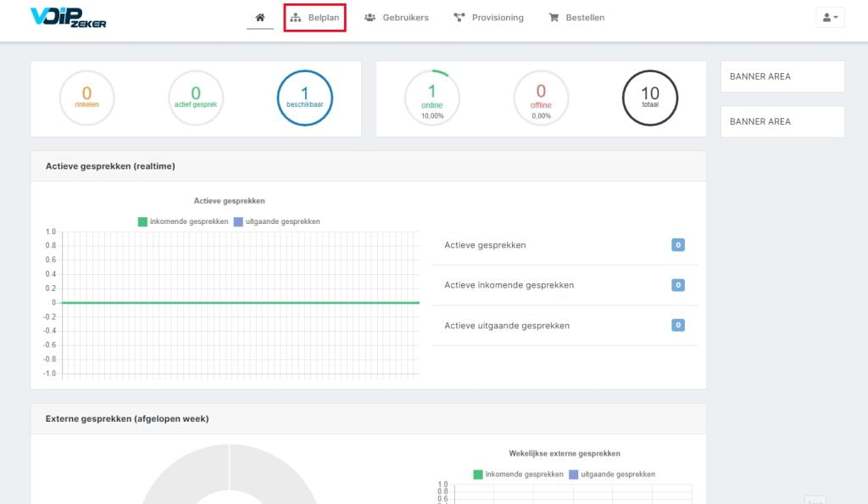This screenshot has height=504, width=868.
Task: Click the second BANNER AREA box
Action: tap(782, 121)
